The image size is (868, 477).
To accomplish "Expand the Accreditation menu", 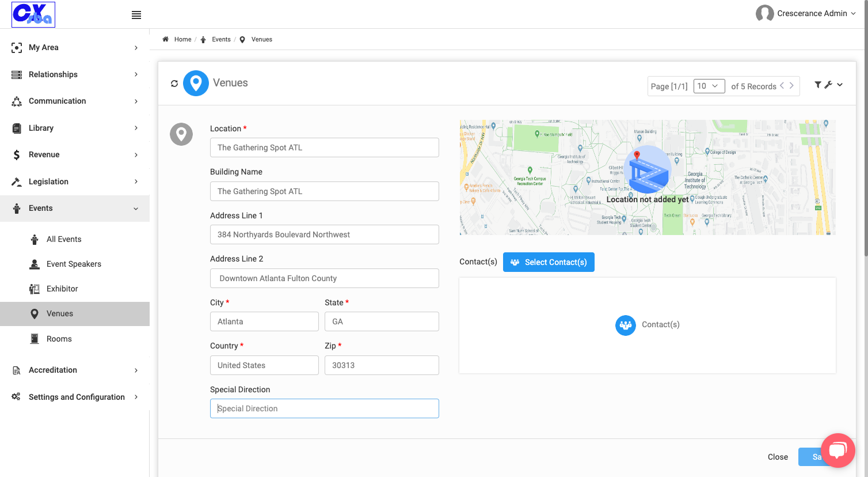I will tap(75, 370).
